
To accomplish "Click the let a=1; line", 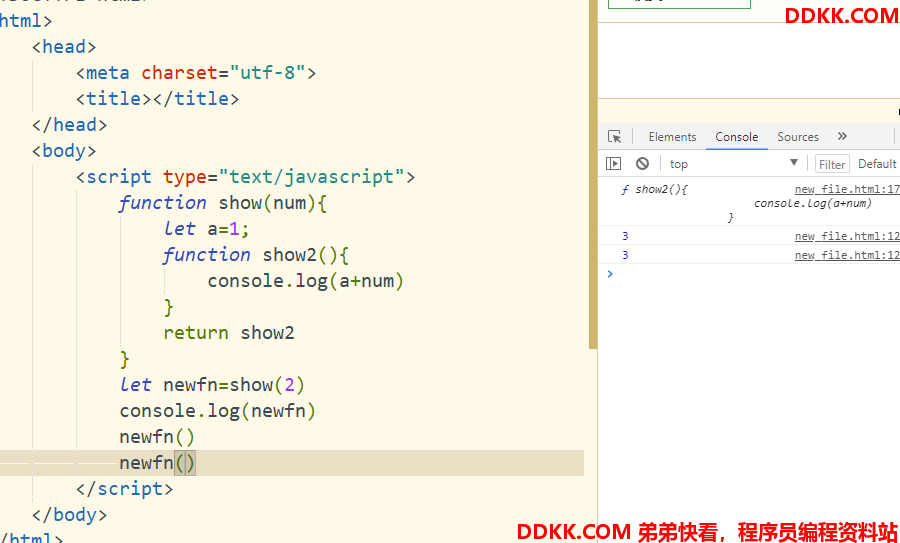I will [x=207, y=229].
